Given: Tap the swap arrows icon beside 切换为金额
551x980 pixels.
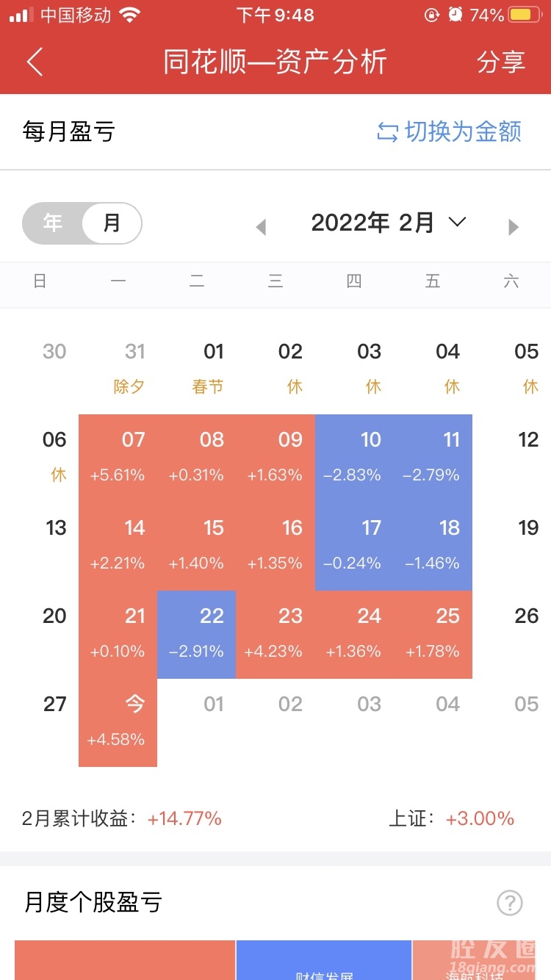Looking at the screenshot, I should 387,132.
